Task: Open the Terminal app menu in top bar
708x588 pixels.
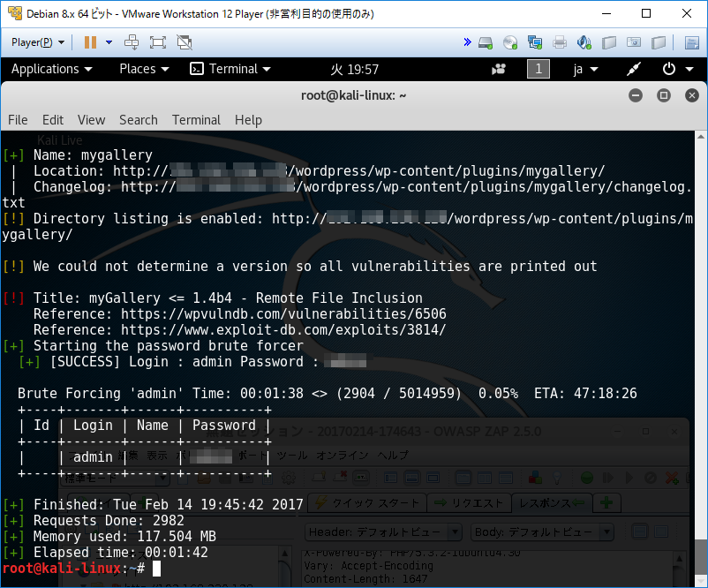Action: coord(230,69)
